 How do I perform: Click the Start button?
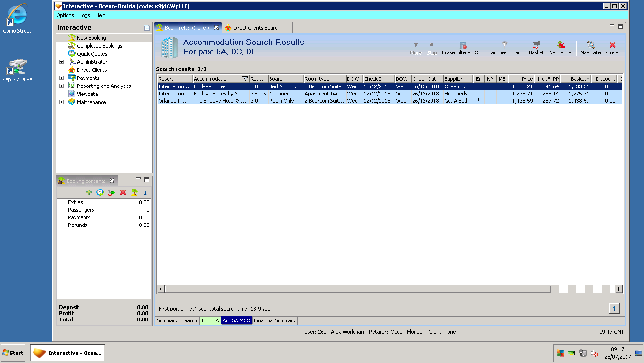click(13, 353)
